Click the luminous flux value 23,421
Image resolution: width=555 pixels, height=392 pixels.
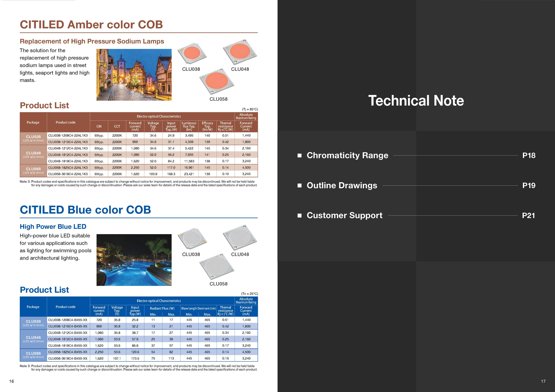(x=189, y=174)
